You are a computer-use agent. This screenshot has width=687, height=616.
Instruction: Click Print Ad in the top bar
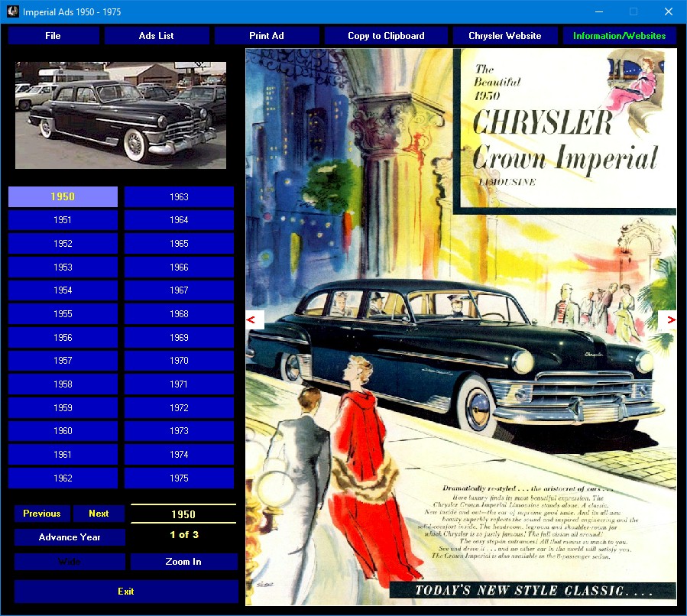[x=267, y=36]
